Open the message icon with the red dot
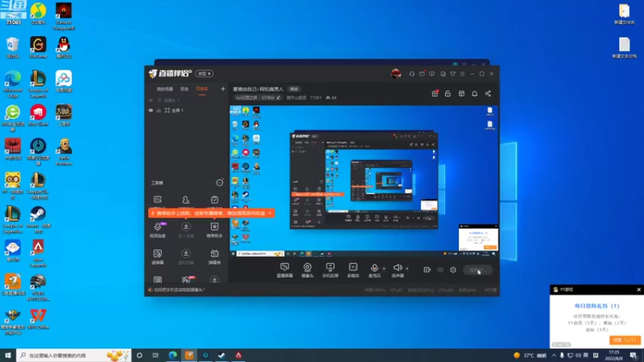The height and width of the screenshot is (362, 644). [422, 74]
